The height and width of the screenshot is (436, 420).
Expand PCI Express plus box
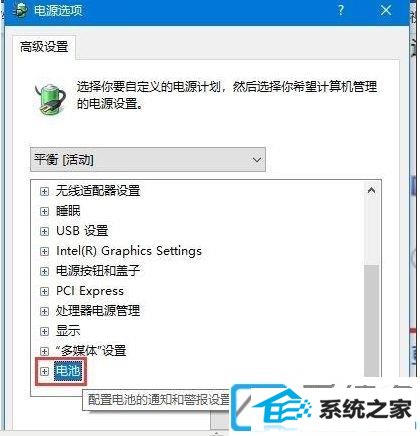point(44,291)
